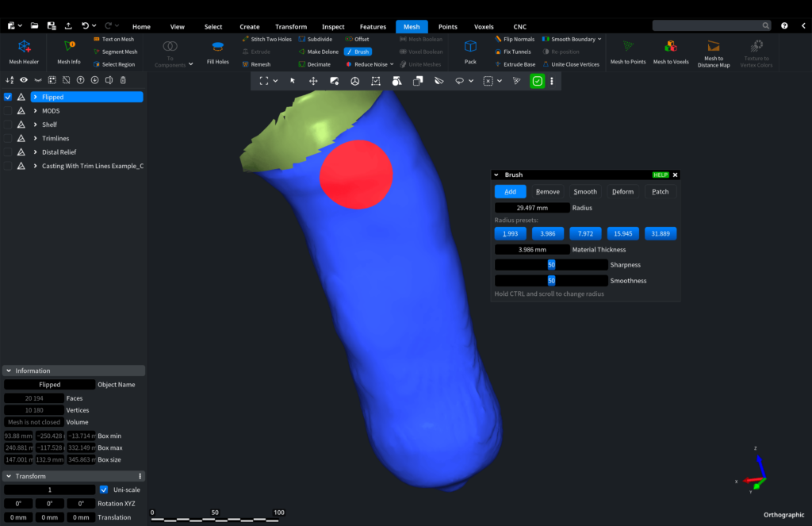Select the Pack tool

(x=470, y=51)
